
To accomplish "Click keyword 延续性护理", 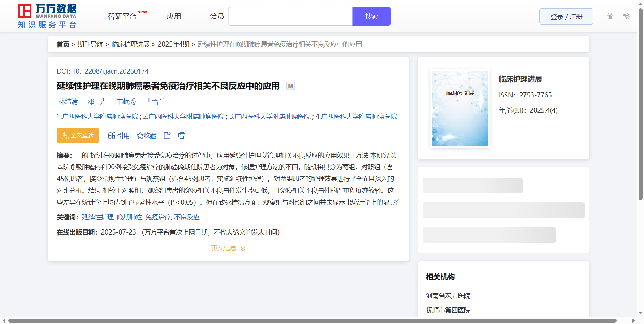I will 98,217.
